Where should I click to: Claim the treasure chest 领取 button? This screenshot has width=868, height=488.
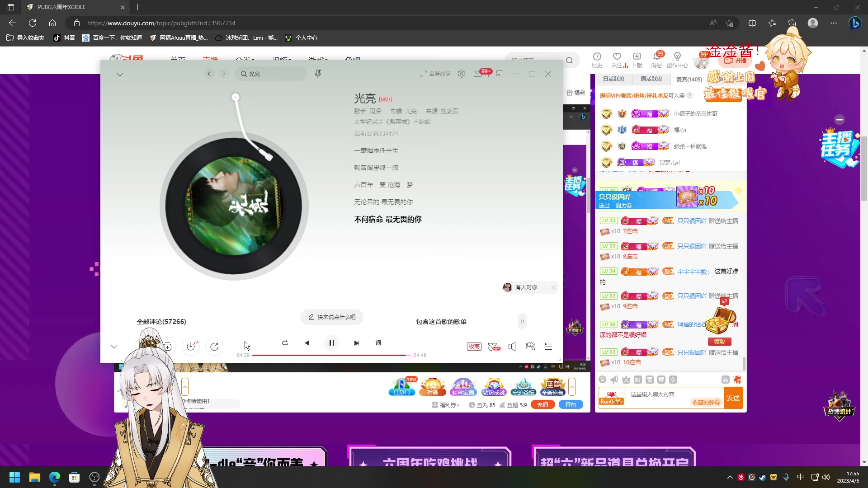point(719,342)
